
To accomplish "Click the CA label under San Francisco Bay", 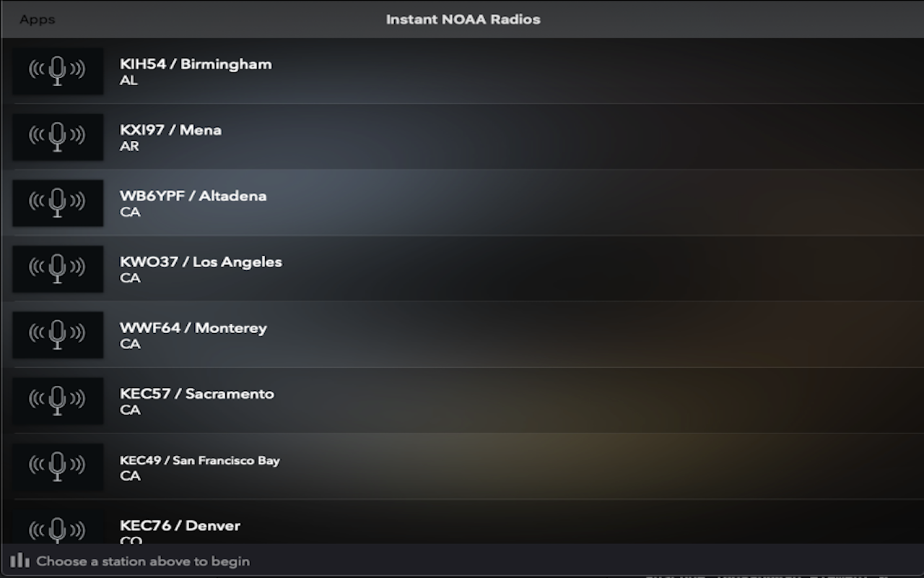I will [130, 475].
